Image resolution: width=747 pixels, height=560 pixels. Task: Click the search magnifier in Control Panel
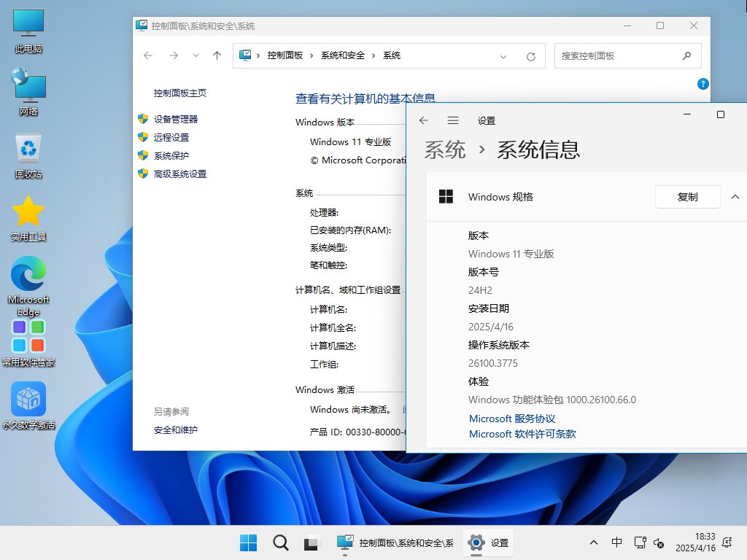686,55
